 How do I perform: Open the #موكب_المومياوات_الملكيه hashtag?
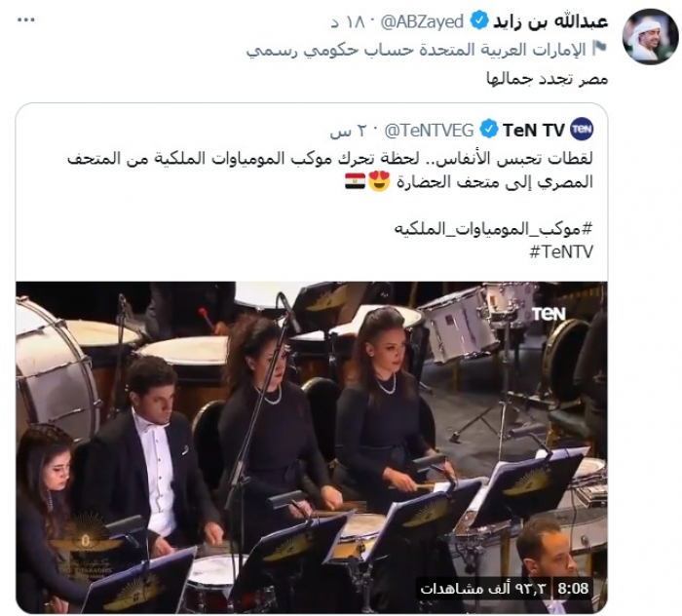(494, 229)
